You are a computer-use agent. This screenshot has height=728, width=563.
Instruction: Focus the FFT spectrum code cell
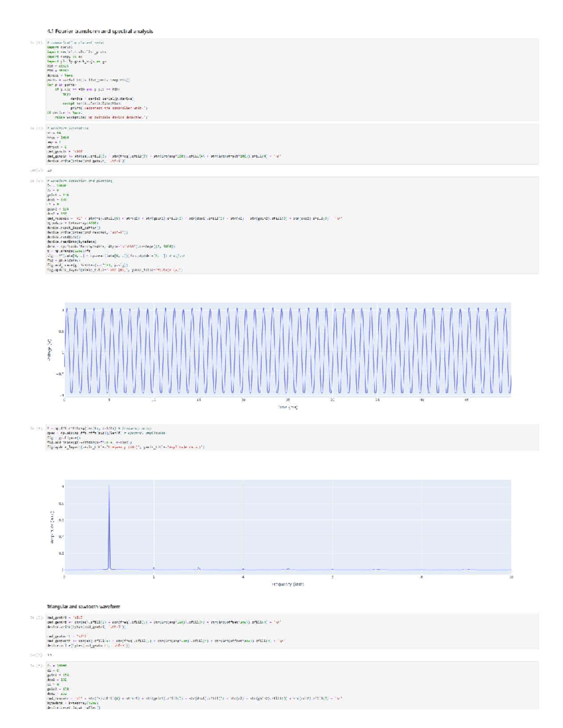click(x=293, y=437)
